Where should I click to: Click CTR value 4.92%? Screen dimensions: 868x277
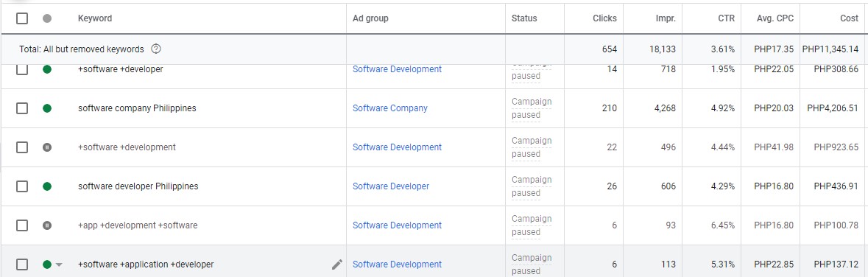[723, 108]
